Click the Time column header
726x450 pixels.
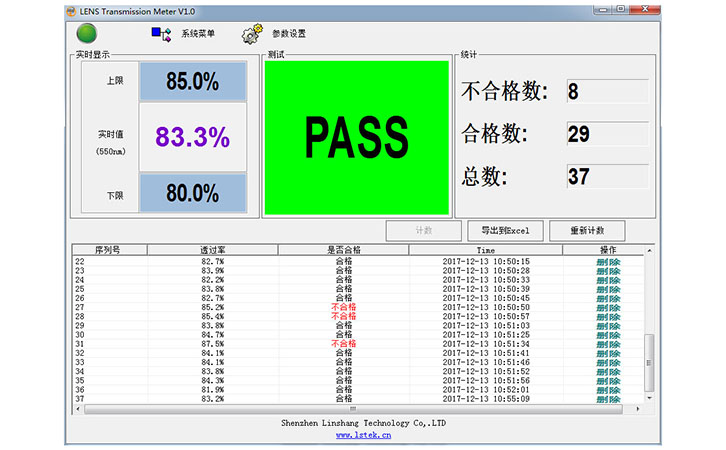pos(485,250)
